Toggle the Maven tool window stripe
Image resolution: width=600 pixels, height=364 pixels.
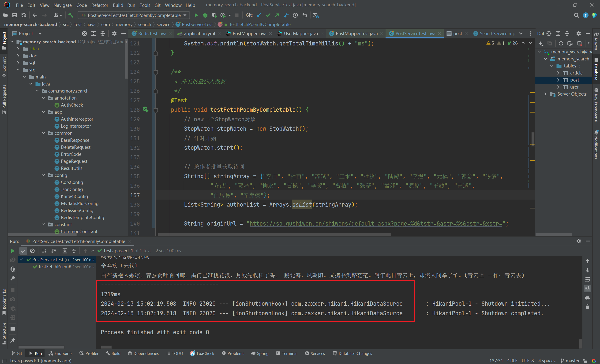point(596,41)
